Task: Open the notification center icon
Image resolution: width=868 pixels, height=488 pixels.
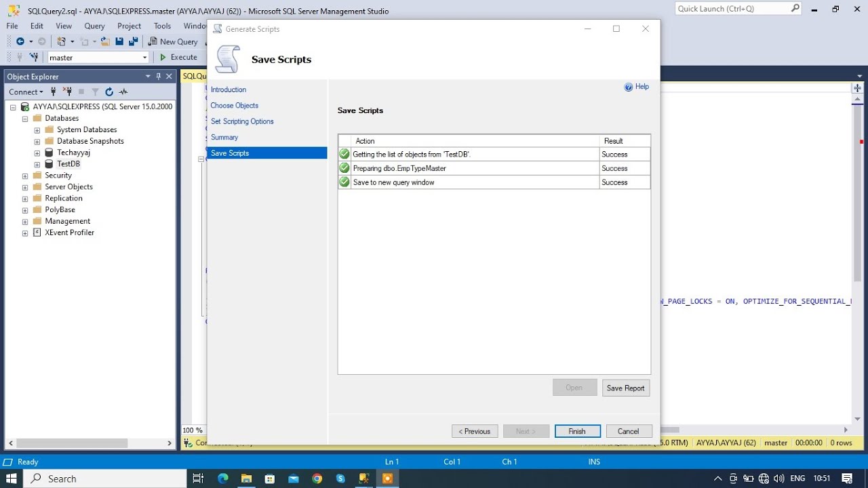Action: pos(846,479)
